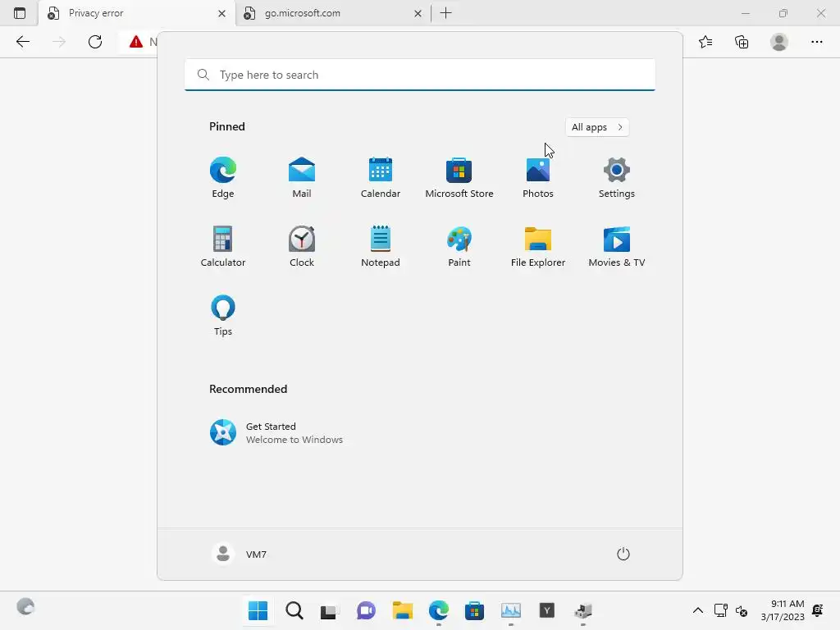Launch the Clock app
Viewport: 840px width, 630px height.
click(302, 246)
